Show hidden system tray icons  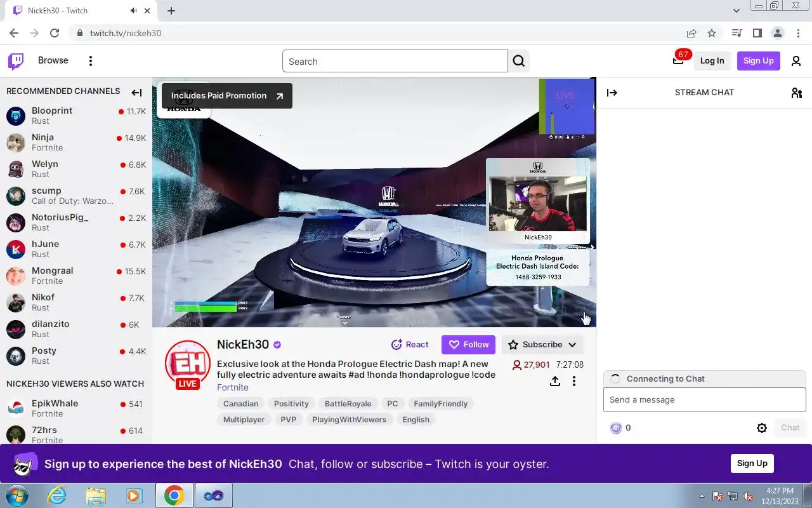pyautogui.click(x=702, y=496)
